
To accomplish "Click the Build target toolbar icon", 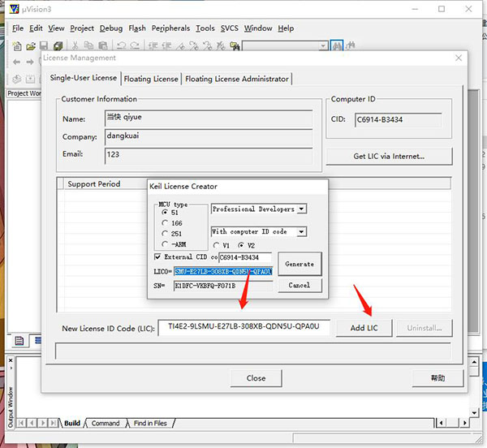I will click(30, 80).
